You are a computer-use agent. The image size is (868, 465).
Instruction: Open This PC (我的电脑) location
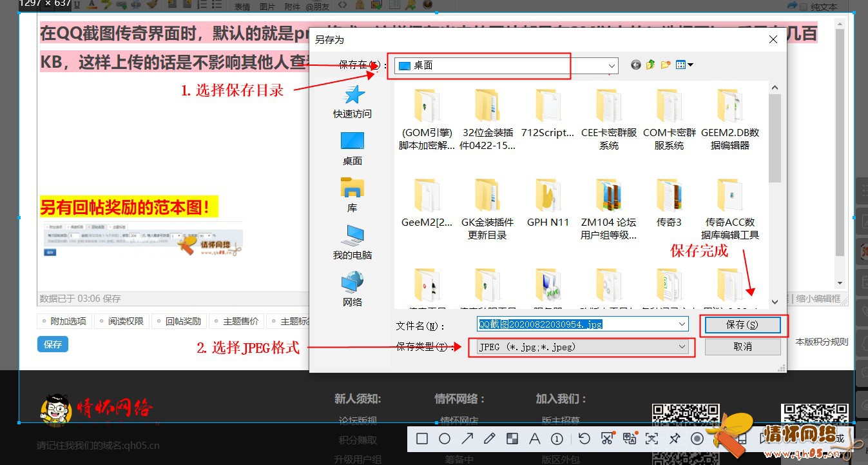352,243
